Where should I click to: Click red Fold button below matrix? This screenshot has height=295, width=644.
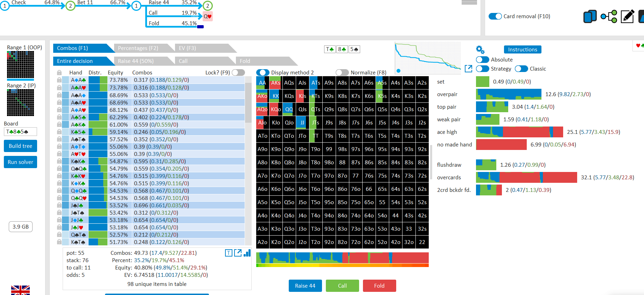click(x=379, y=286)
